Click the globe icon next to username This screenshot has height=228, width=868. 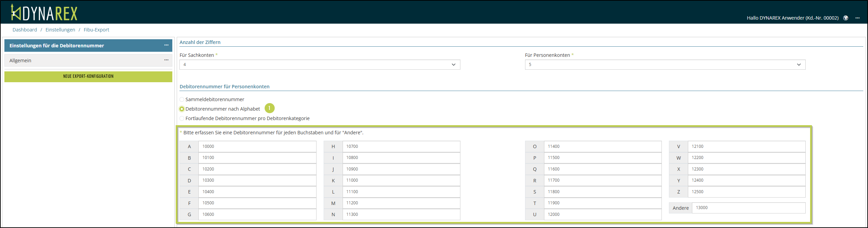pos(845,18)
